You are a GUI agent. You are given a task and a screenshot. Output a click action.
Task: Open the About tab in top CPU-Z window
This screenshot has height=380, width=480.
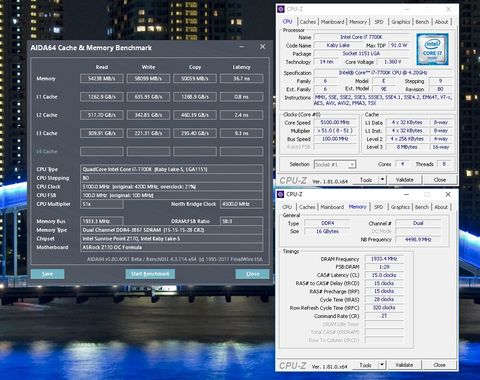(x=441, y=22)
